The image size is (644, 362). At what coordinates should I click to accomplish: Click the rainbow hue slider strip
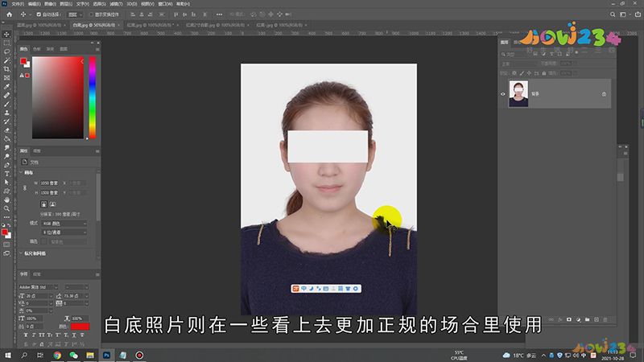click(93, 97)
